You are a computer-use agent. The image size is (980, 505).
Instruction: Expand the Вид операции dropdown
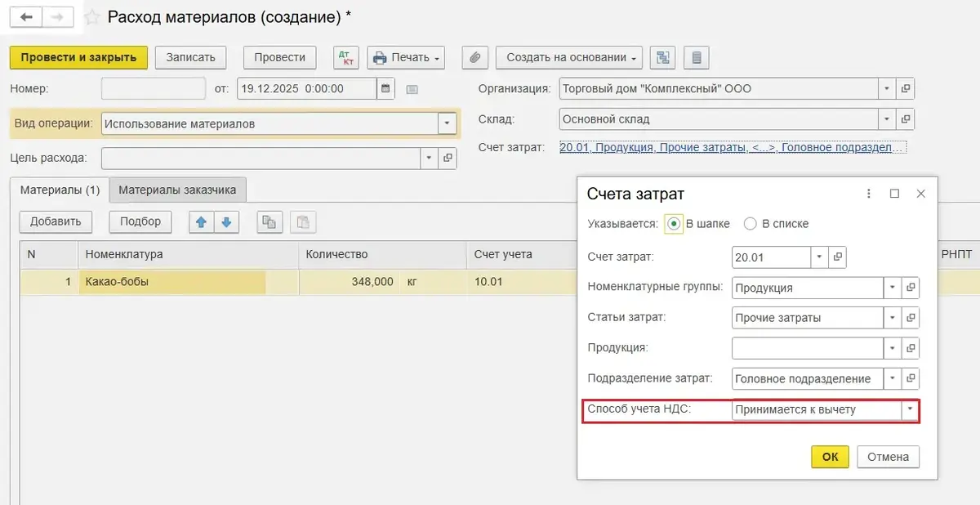[x=447, y=123]
